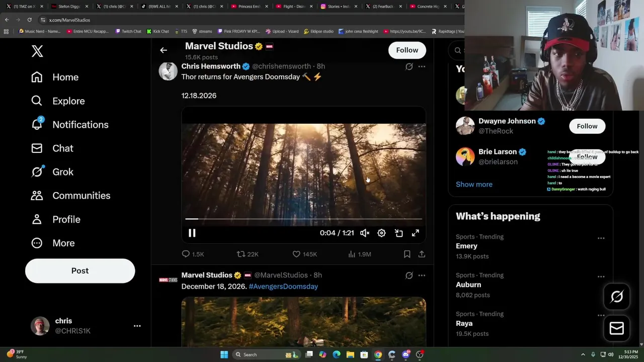Viewport: 644px width, 362px height.
Task: Unmute the video
Action: [x=365, y=233]
